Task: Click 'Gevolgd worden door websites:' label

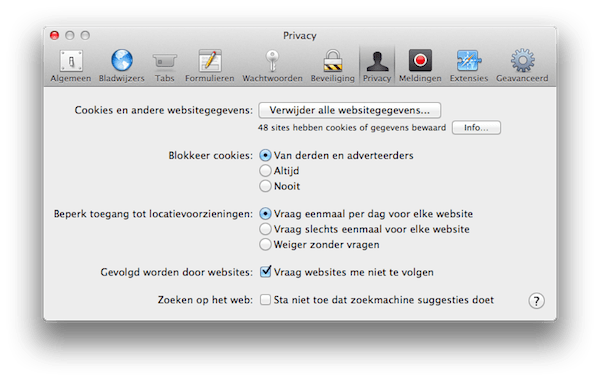Action: click(x=176, y=272)
